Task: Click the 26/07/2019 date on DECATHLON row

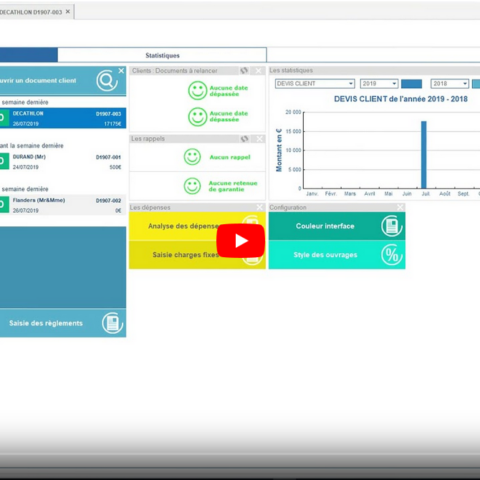Action: coord(26,124)
